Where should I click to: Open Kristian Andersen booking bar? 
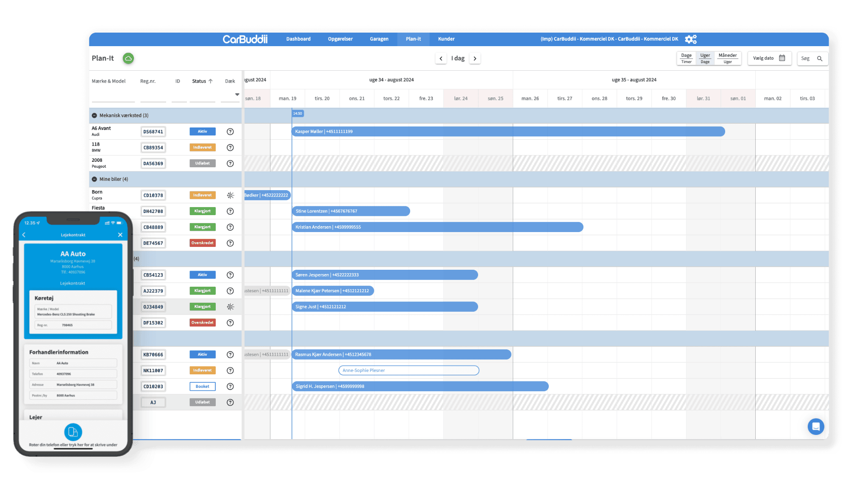click(x=437, y=227)
